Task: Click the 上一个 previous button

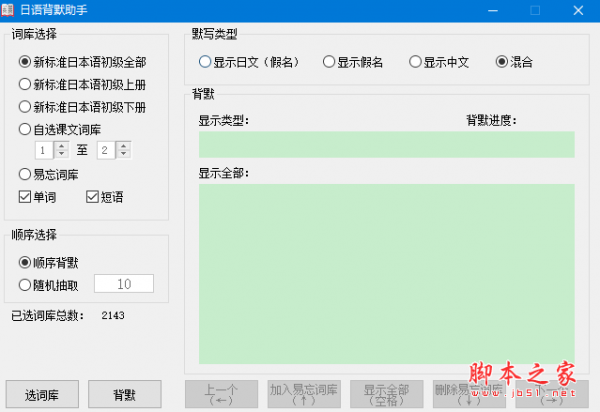Action: tap(222, 394)
